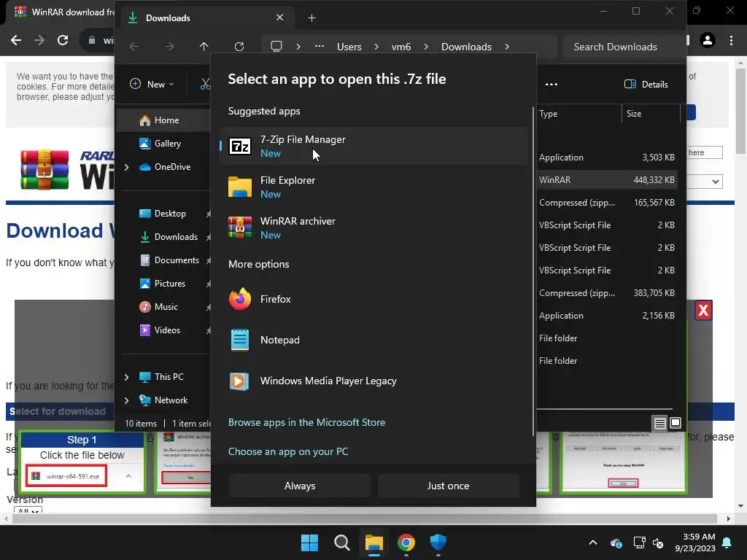Open the notification bell in system tray

coord(727,542)
